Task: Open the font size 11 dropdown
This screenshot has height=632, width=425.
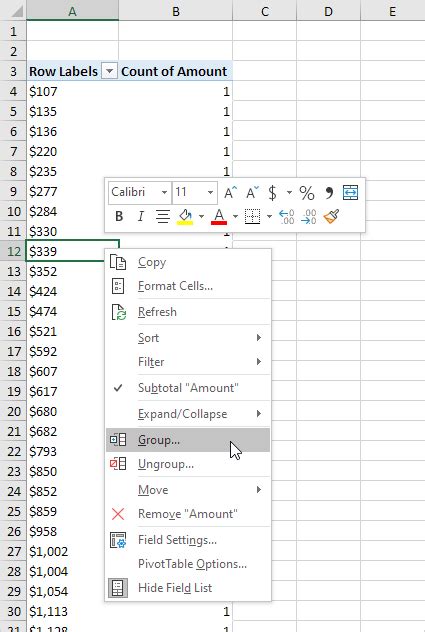Action: coord(210,193)
